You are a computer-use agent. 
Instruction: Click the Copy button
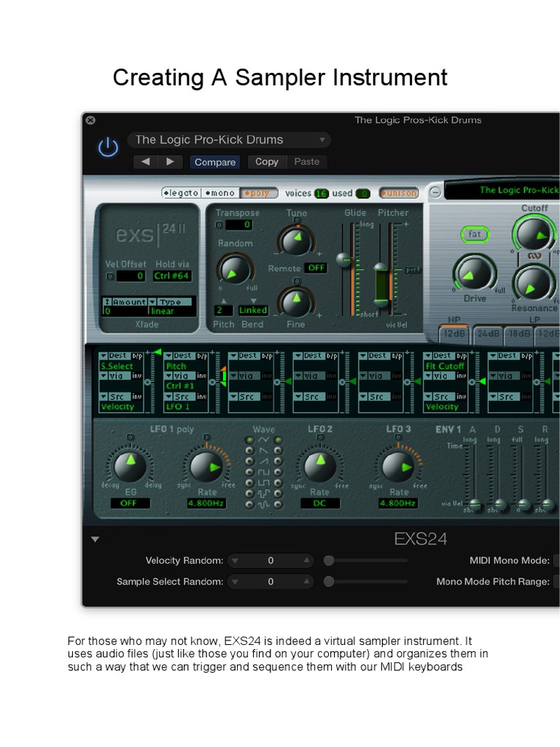click(x=267, y=162)
